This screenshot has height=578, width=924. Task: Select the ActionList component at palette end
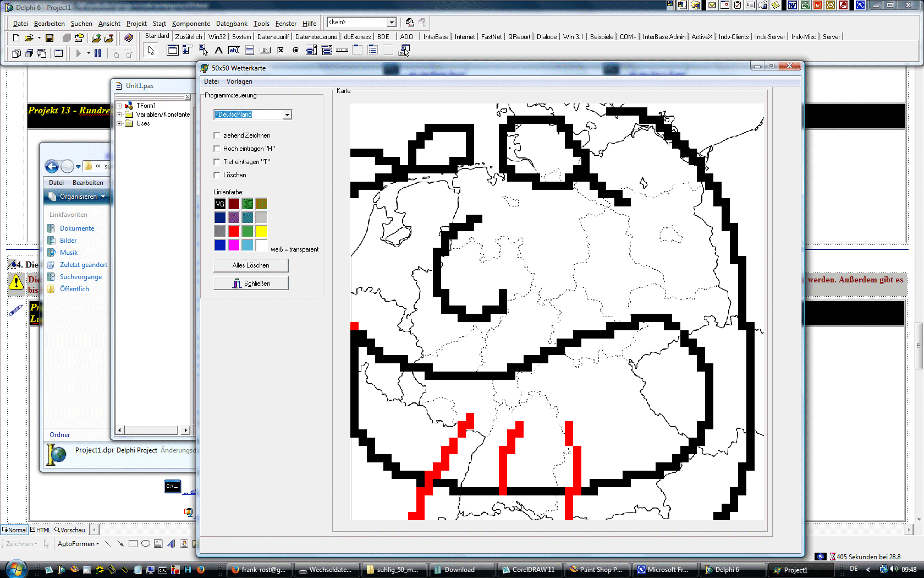pyautogui.click(x=404, y=50)
